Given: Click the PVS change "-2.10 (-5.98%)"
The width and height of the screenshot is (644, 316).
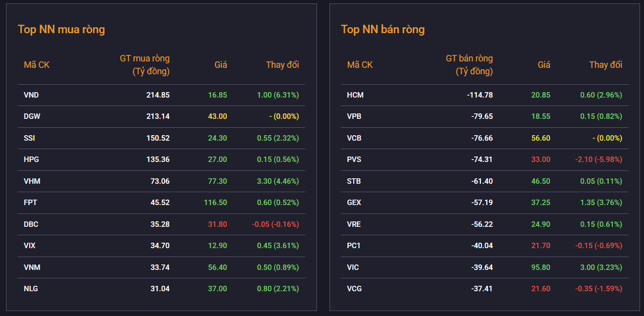Looking at the screenshot, I should 599,159.
